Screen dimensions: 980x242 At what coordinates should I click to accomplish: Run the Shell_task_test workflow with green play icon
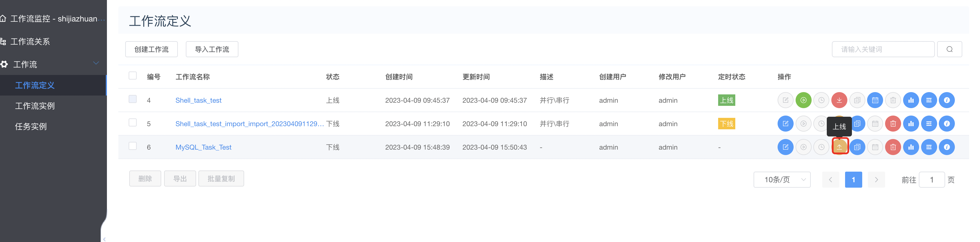803,100
